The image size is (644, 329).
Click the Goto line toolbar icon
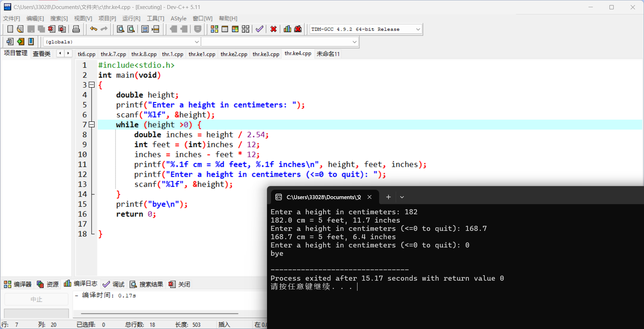[156, 29]
